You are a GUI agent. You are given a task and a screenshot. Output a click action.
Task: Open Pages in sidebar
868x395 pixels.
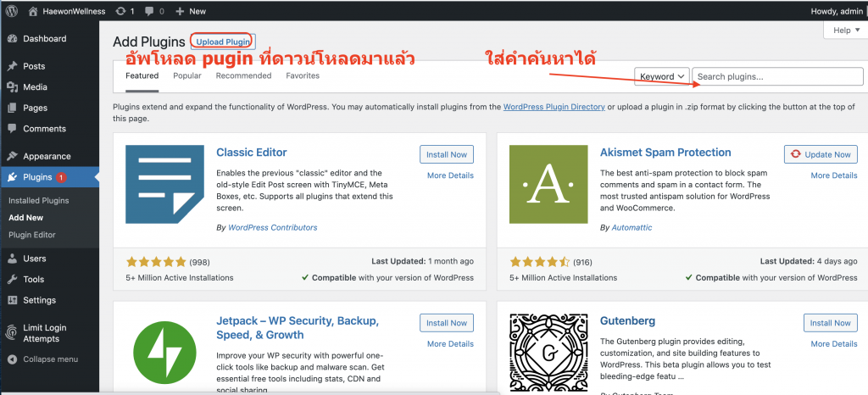click(x=35, y=108)
